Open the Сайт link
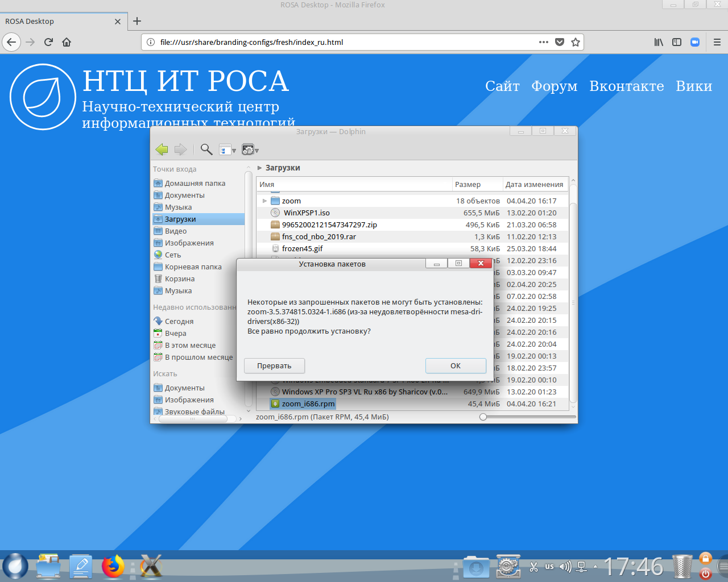The width and height of the screenshot is (728, 582). point(502,86)
